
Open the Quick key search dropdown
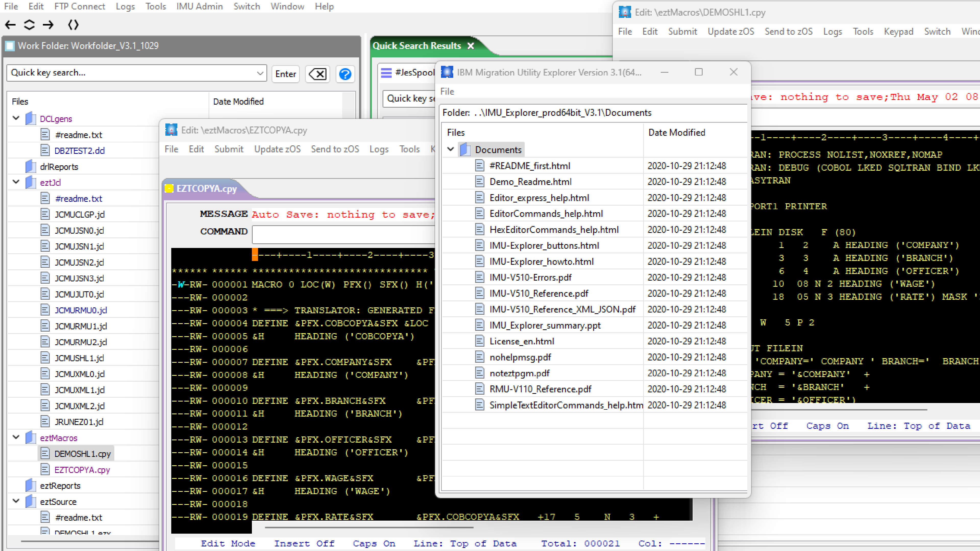[260, 73]
